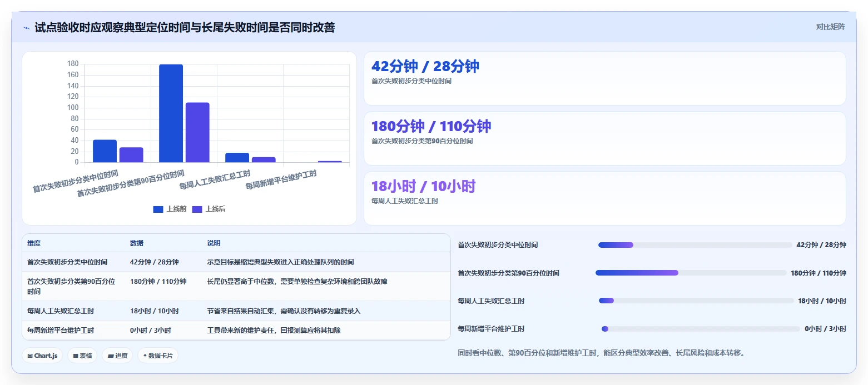
Task: Click the note starting 示意目标是缩短典型失败
Action: [x=281, y=262]
